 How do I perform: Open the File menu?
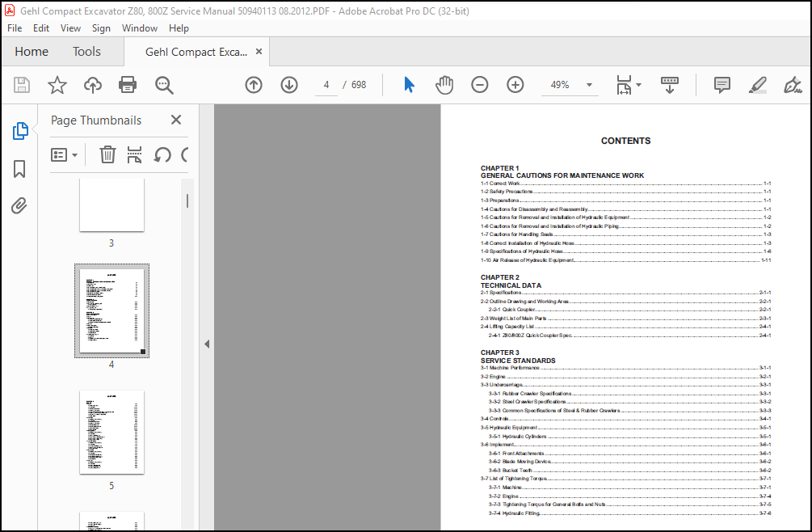coord(15,28)
